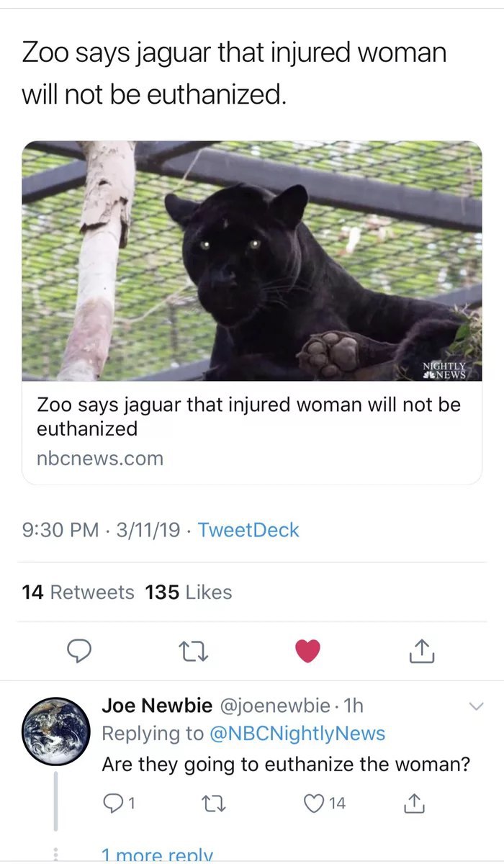Retweet the main NBC Nightly News tweet

point(194,651)
